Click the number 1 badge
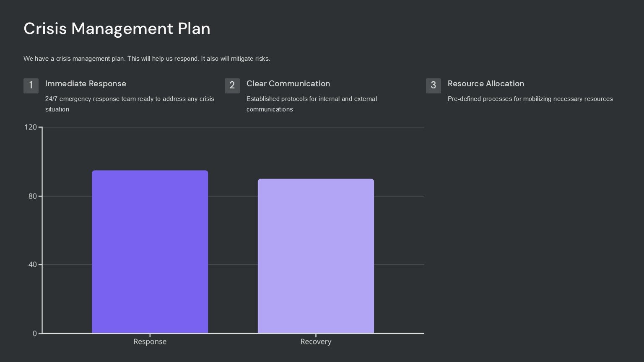This screenshot has height=362, width=644. pos(31,85)
